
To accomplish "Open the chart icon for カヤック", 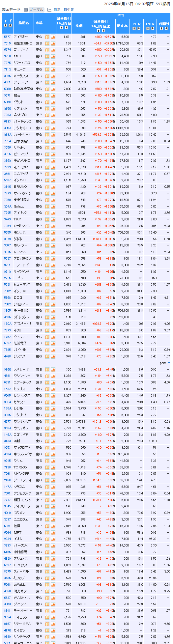I will coord(53,402).
